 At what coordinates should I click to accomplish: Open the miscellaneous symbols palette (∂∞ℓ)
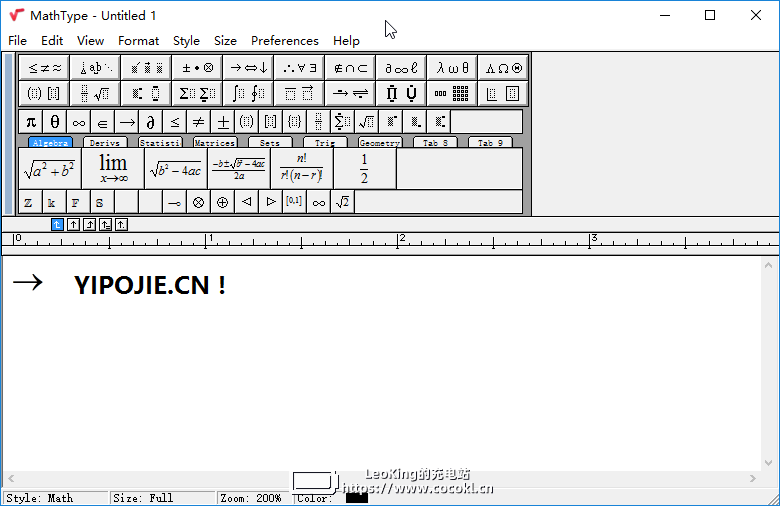401,68
